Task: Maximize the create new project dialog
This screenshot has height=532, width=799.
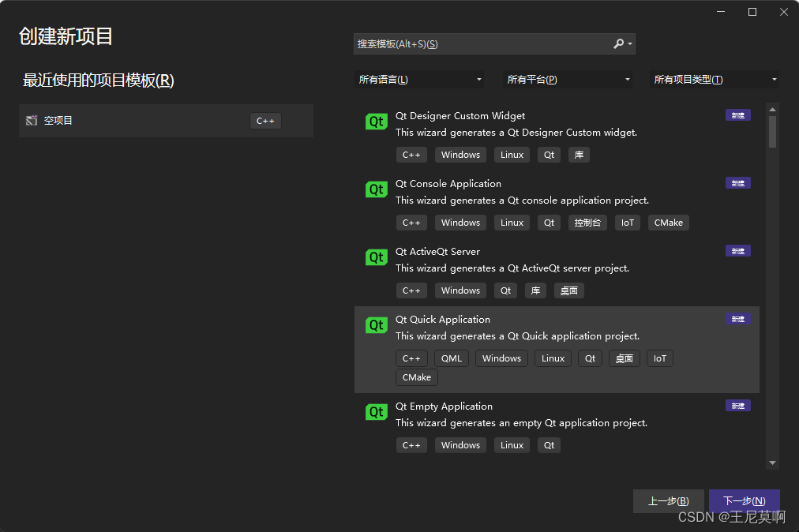Action: click(752, 12)
